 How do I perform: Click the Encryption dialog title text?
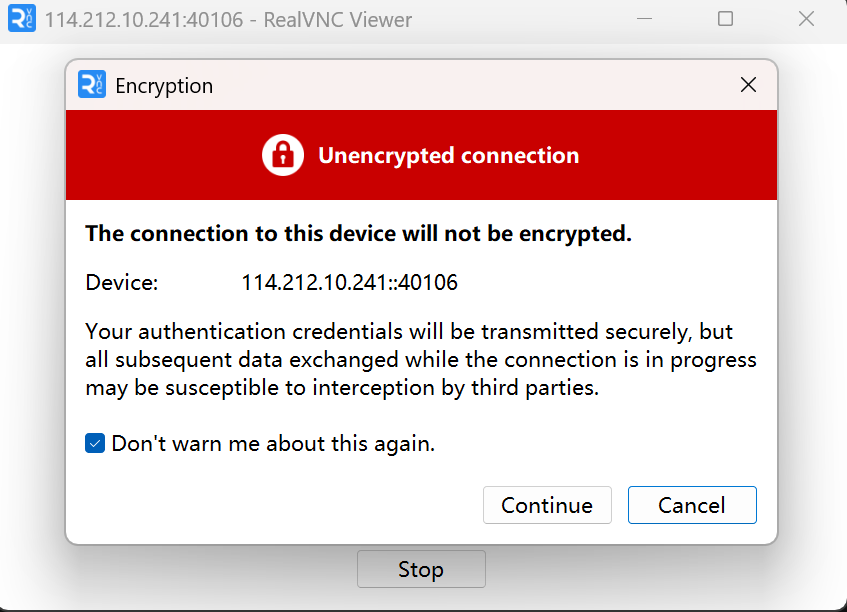point(163,86)
